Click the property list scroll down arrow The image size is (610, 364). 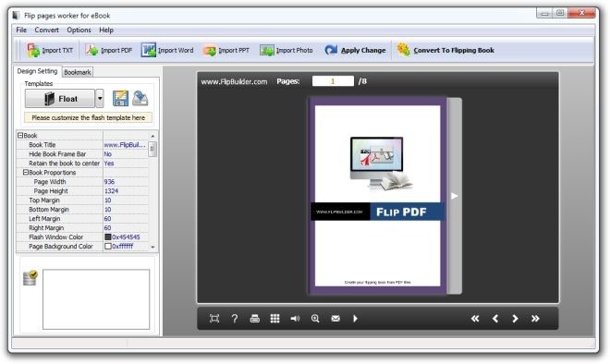pyautogui.click(x=152, y=247)
